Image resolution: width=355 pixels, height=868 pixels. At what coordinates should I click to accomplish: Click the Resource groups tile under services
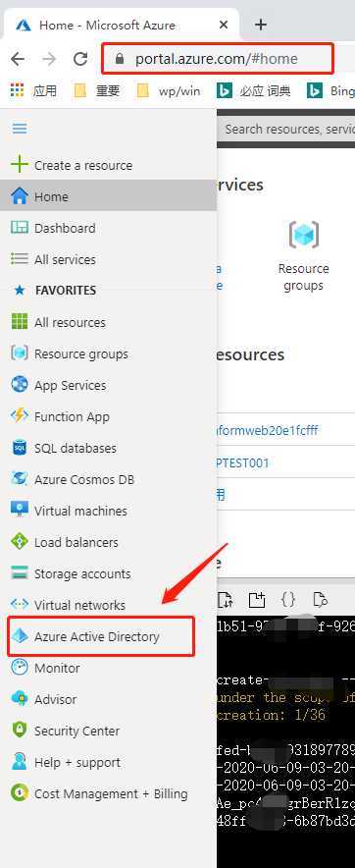(304, 255)
